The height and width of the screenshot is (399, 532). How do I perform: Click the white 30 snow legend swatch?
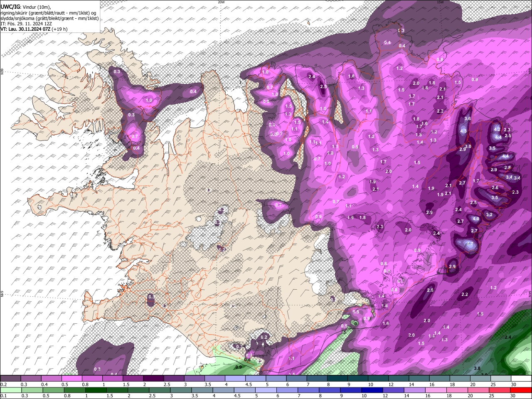(x=522, y=379)
